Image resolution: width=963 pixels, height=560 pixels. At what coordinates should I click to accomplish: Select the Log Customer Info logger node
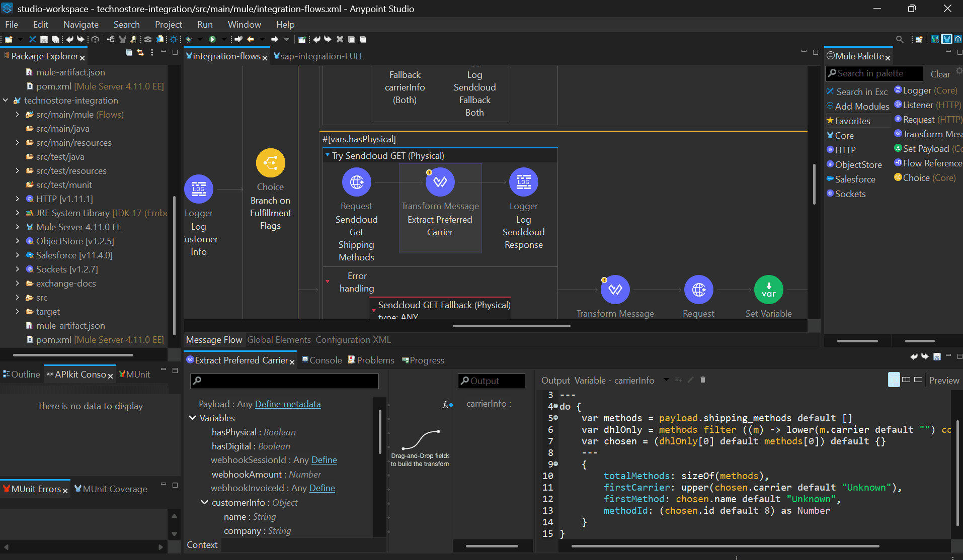tap(199, 189)
